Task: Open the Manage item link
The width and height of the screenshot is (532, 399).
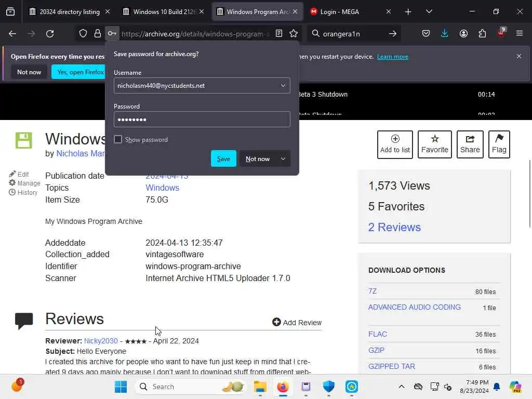Action: click(x=24, y=183)
